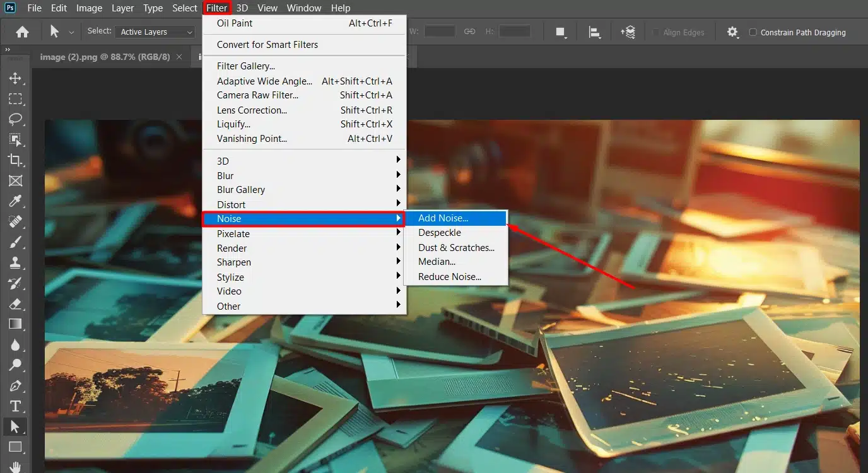Screen dimensions: 868x473
Task: Select the Dodge tool
Action: [15, 365]
